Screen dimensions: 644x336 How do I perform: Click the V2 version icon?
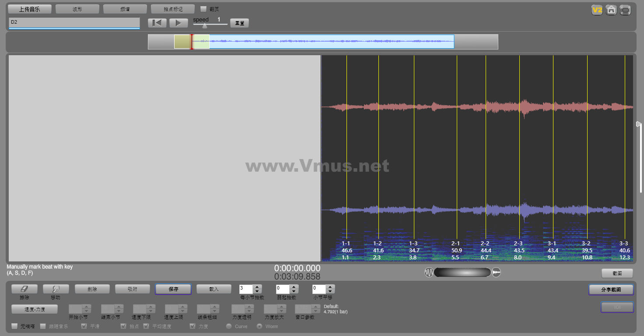pos(597,10)
